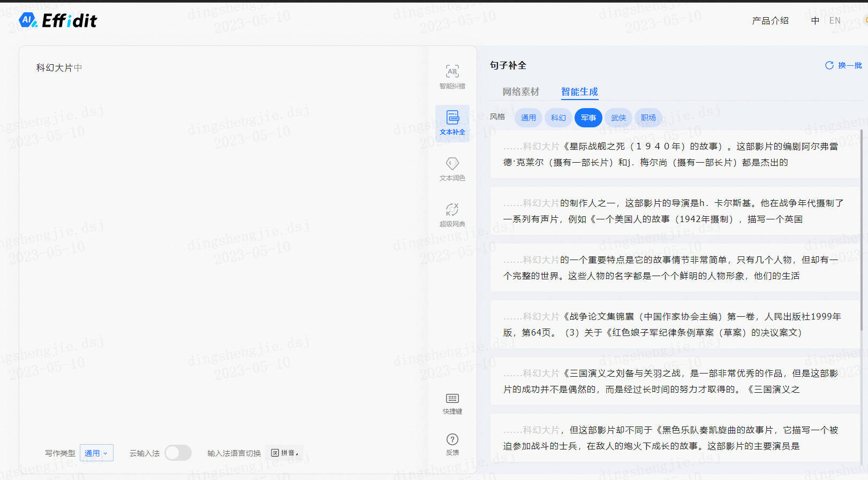Show the 快捷键 keyboard shortcuts
Screen dimensions: 868x480
click(452, 404)
